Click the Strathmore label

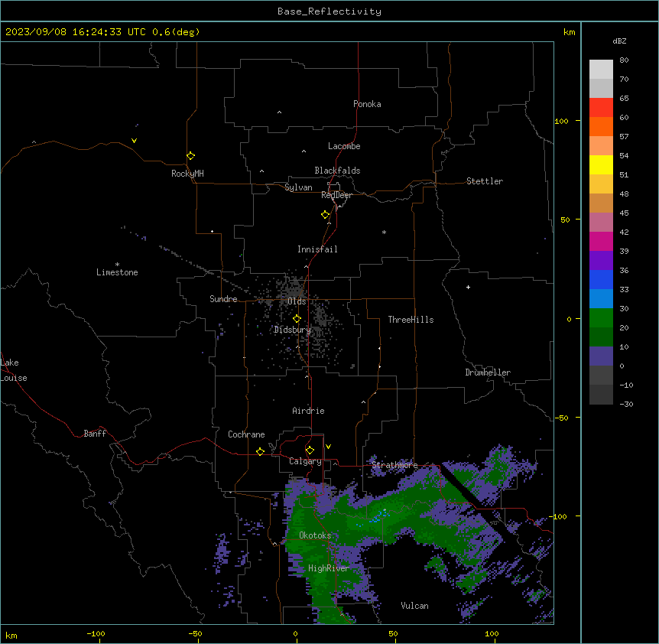tap(394, 465)
